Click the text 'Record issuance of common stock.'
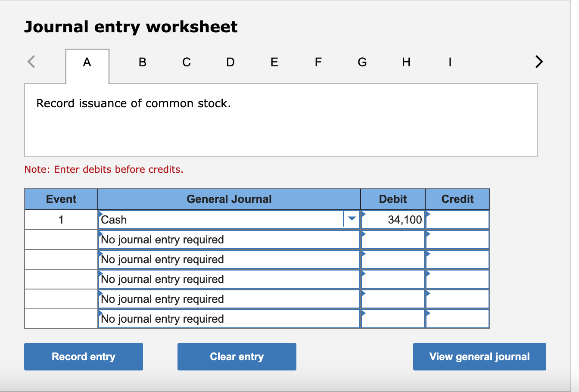Screen dimensions: 579x392 tap(134, 103)
